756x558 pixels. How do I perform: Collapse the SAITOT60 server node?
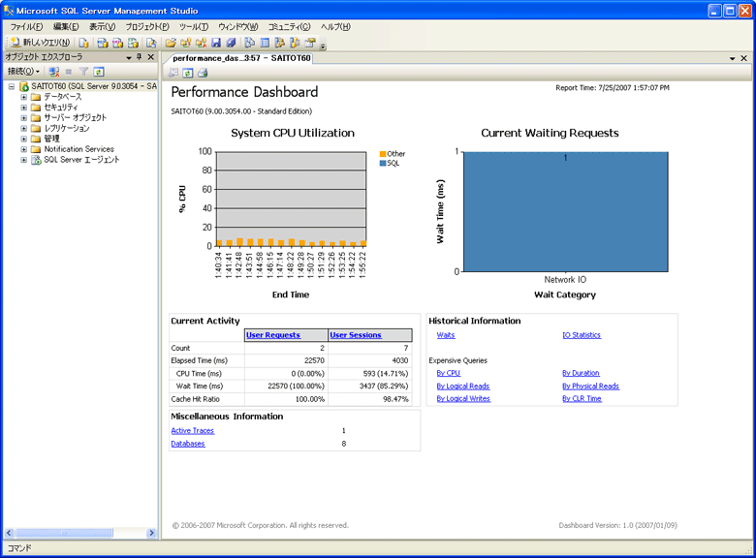[11, 87]
